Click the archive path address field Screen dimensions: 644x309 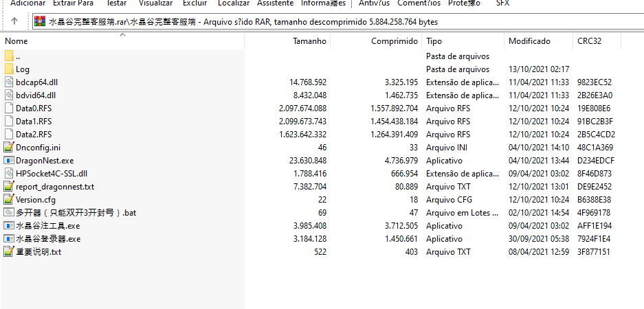[x=338, y=21]
